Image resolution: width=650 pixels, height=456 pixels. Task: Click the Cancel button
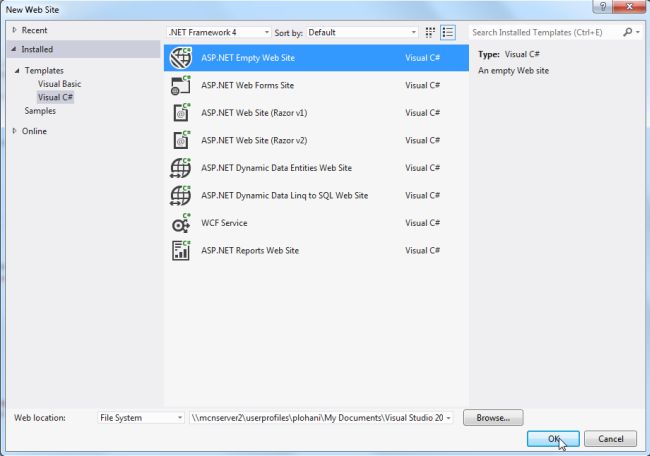click(x=610, y=439)
